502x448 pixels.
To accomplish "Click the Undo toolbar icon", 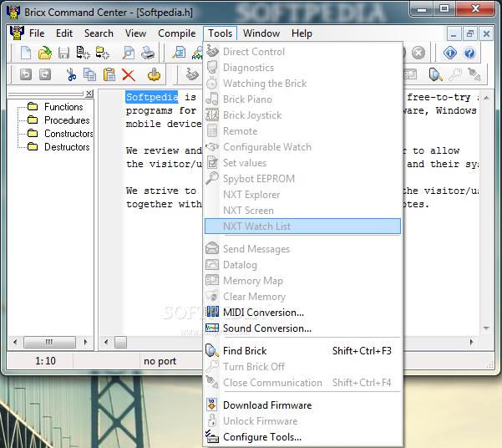I will [x=26, y=74].
